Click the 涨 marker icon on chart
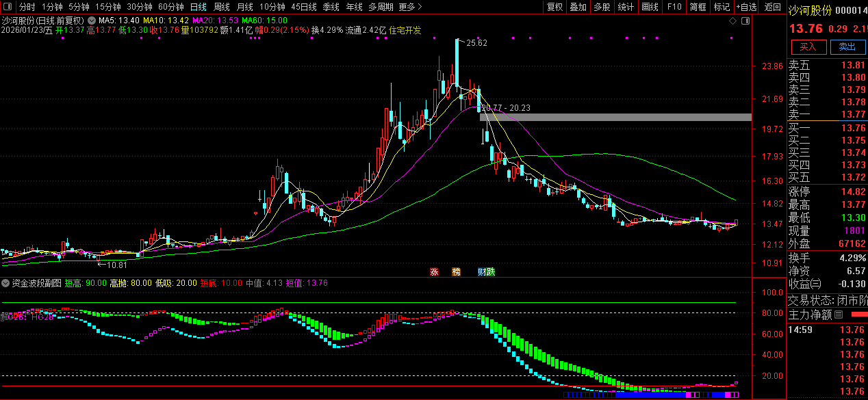 [434, 271]
